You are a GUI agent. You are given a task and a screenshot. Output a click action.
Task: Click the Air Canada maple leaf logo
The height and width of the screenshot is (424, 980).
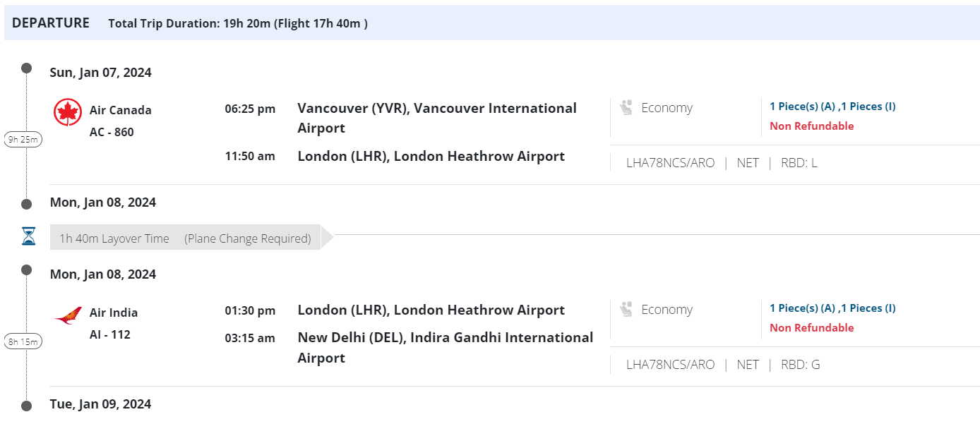point(68,112)
